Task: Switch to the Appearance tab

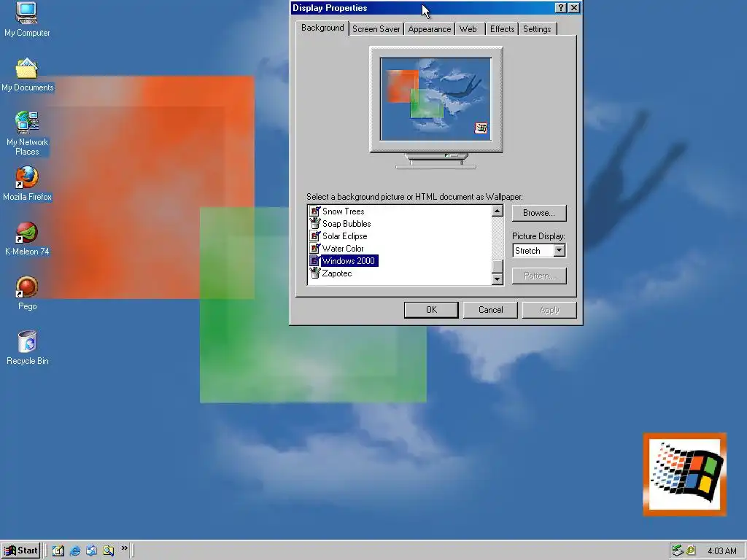Action: tap(429, 29)
